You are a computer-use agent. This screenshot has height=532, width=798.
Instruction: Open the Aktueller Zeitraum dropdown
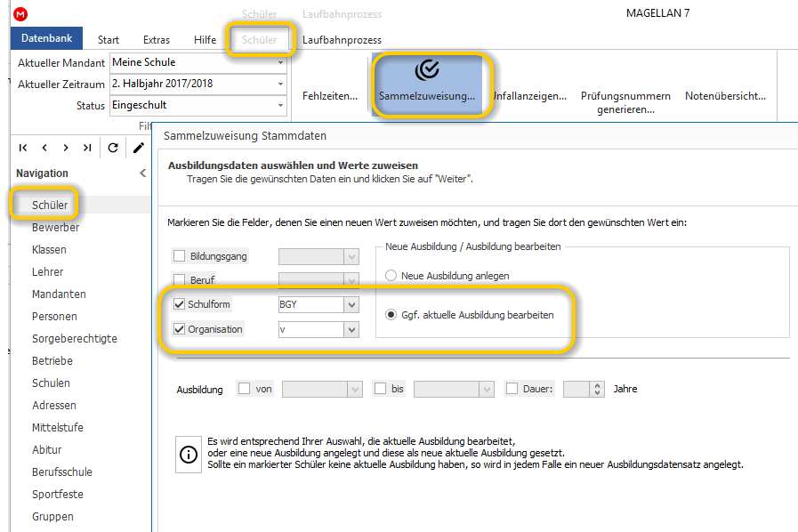coord(280,84)
